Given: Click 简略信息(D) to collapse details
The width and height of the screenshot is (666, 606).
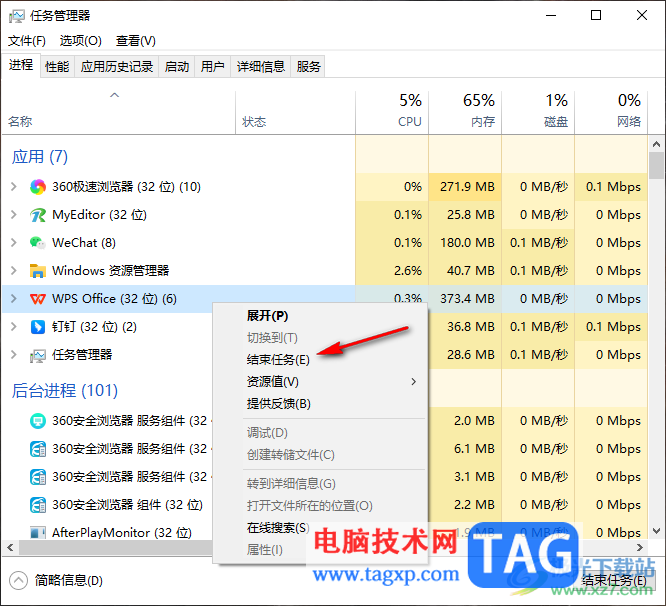Looking at the screenshot, I should pyautogui.click(x=69, y=581).
